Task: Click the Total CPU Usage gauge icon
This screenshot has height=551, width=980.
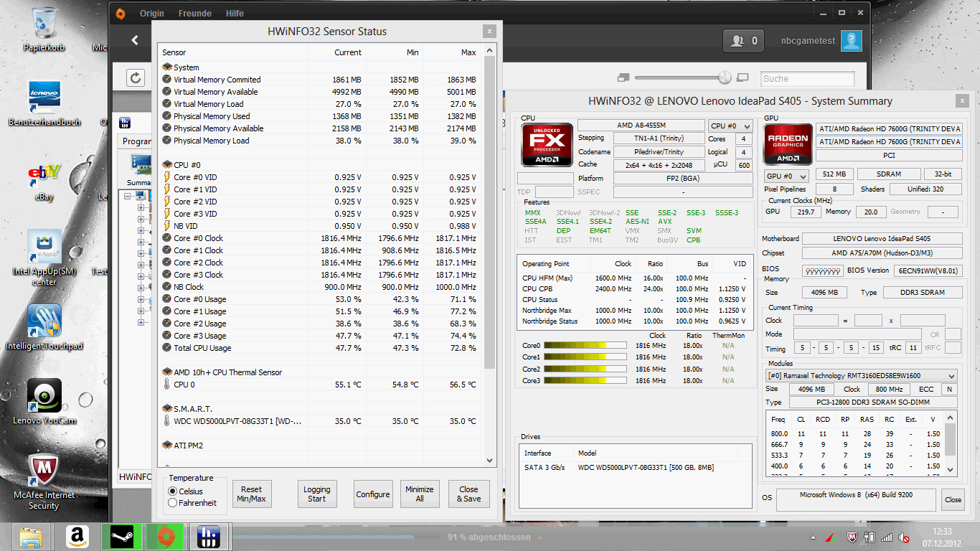Action: click(167, 348)
